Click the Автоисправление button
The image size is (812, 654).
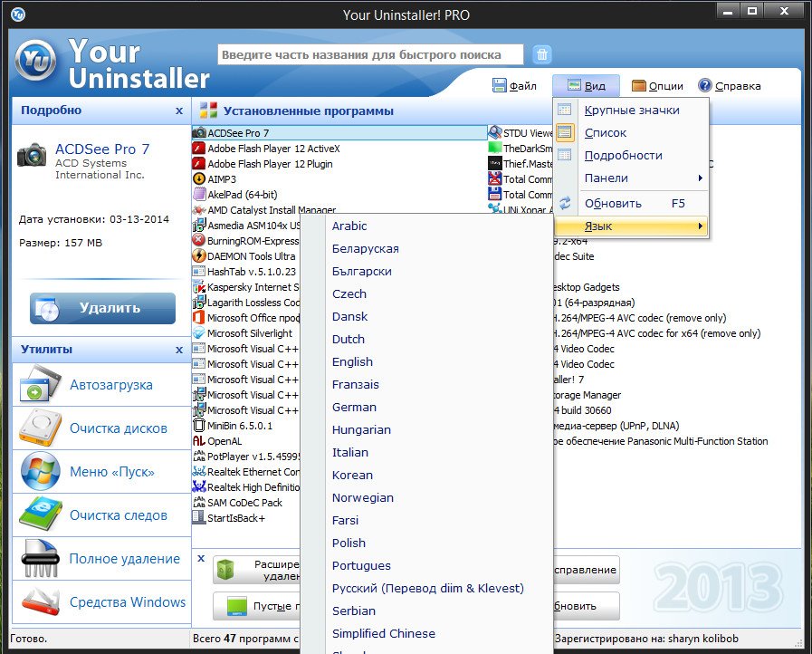tap(586, 570)
